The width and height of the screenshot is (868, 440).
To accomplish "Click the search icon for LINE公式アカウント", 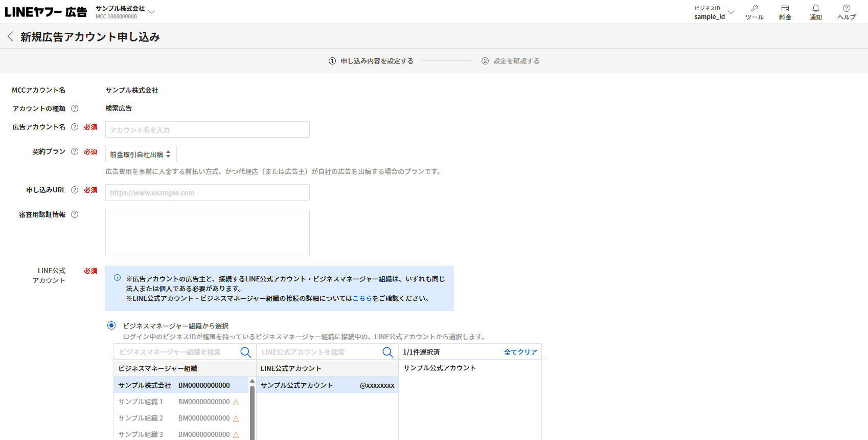I will pyautogui.click(x=388, y=352).
